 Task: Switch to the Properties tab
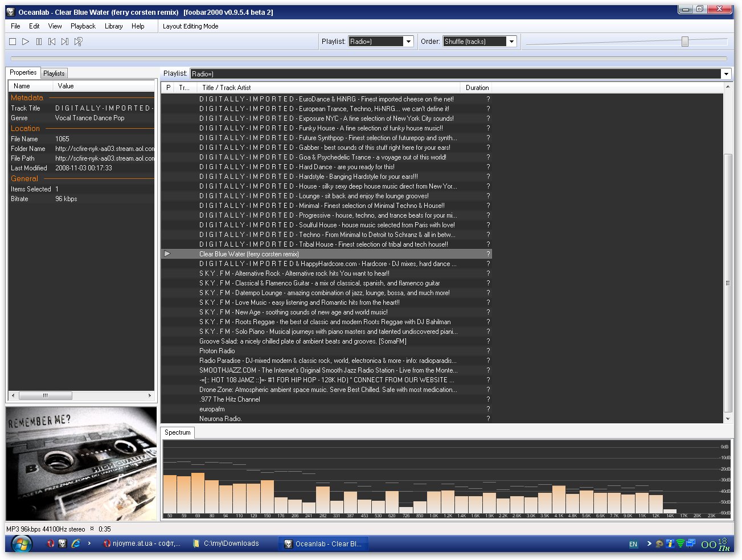[23, 72]
